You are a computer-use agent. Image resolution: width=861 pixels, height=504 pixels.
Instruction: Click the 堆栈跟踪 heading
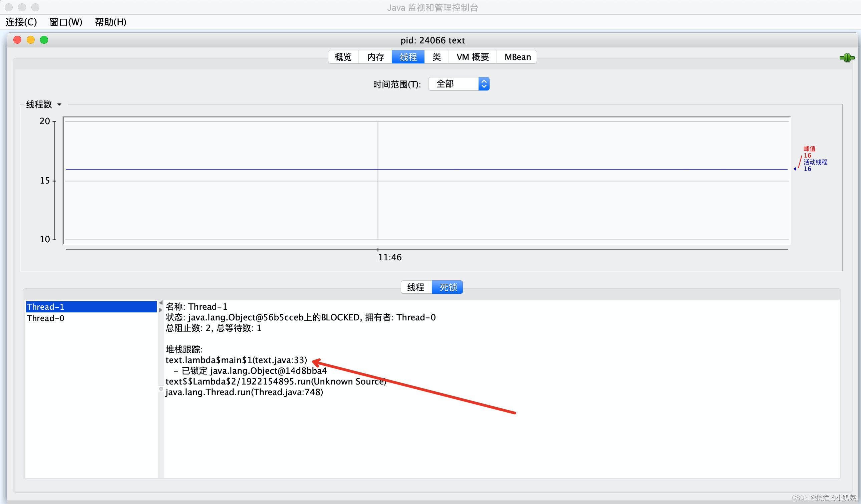tap(184, 349)
